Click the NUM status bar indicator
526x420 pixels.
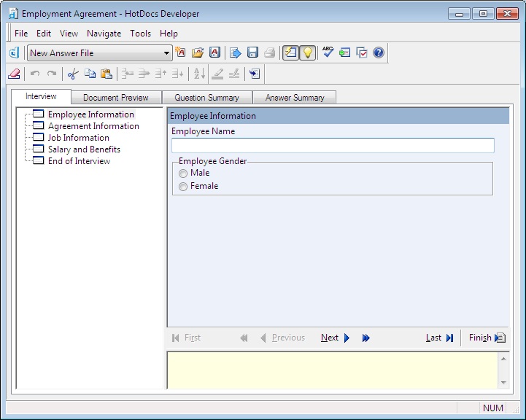click(492, 408)
